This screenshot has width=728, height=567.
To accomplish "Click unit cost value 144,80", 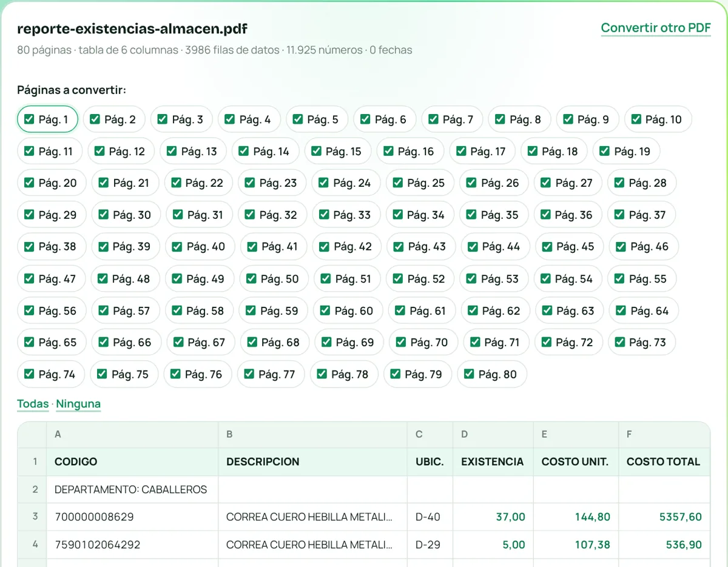I will [x=576, y=517].
